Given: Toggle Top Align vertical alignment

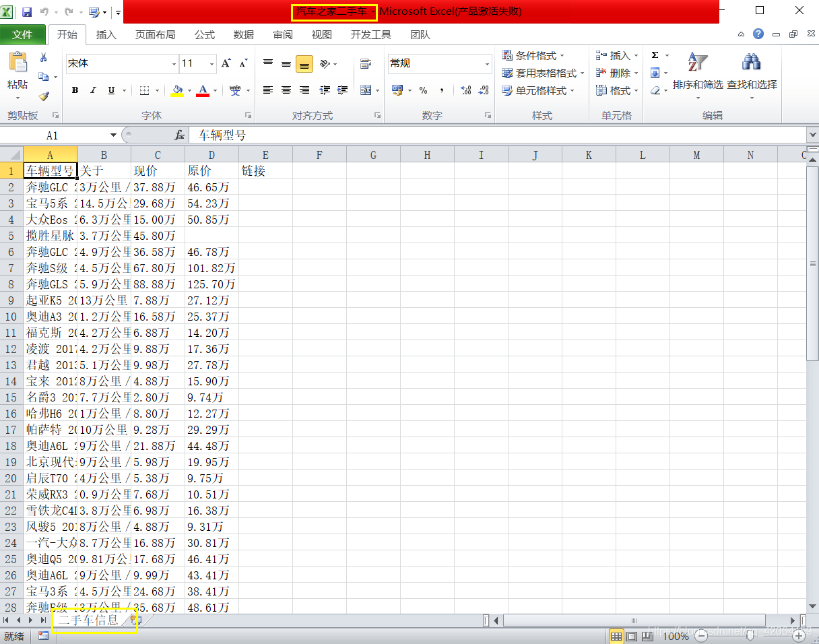Looking at the screenshot, I should [268, 64].
